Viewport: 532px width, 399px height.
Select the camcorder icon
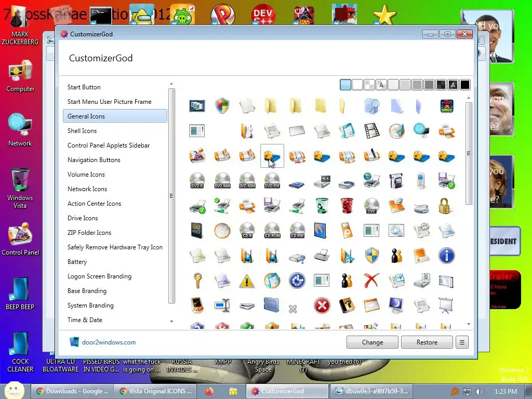coord(396,180)
